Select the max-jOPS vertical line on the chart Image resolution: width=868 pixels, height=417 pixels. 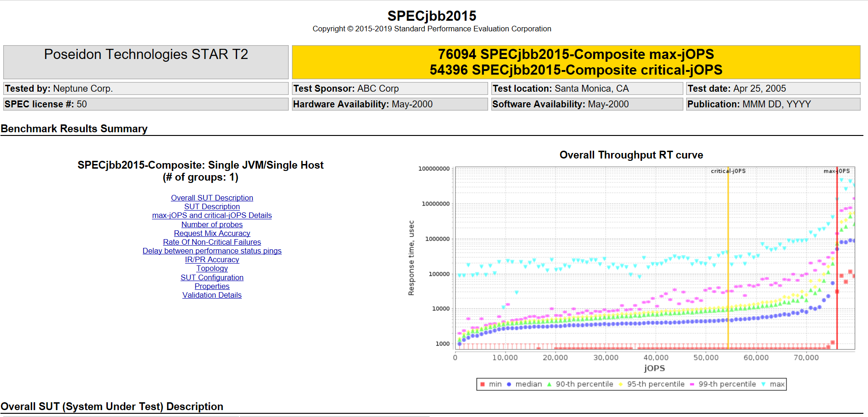coord(837,258)
